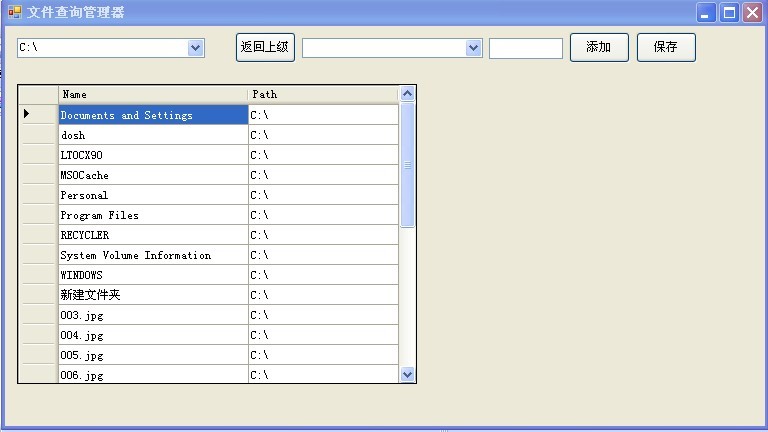Click the grid scrollbar up arrow

(407, 94)
